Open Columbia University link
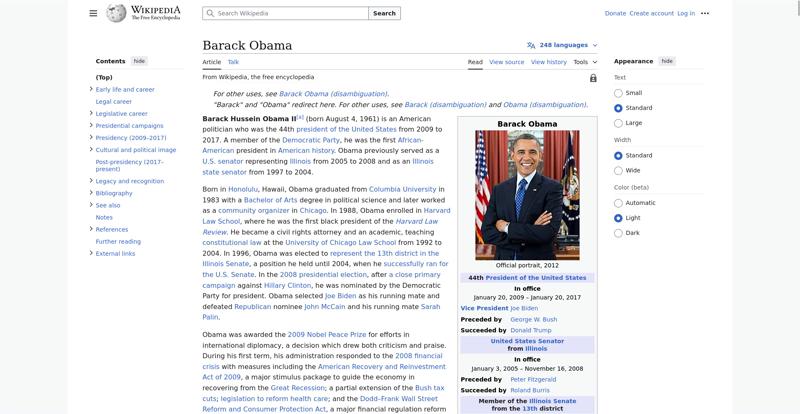 403,189
